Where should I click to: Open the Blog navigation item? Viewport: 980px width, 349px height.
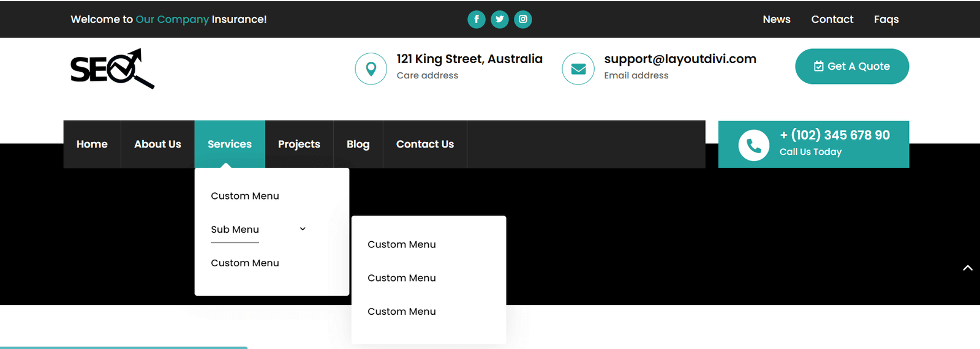click(358, 144)
